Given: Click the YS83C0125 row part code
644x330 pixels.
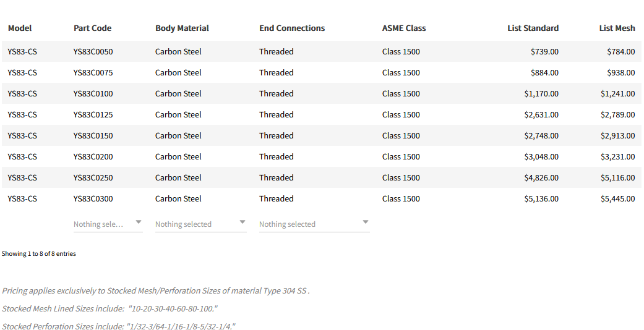Looking at the screenshot, I should tap(93, 114).
